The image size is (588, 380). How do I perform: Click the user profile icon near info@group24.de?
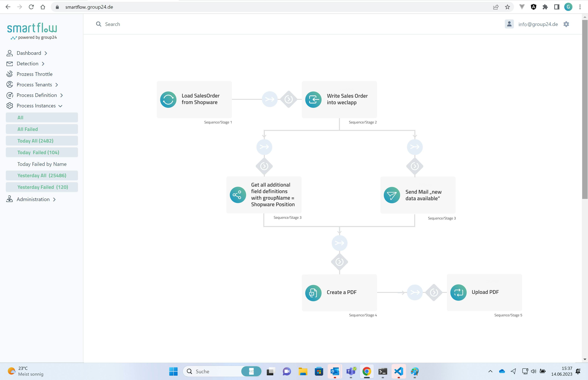pyautogui.click(x=509, y=24)
